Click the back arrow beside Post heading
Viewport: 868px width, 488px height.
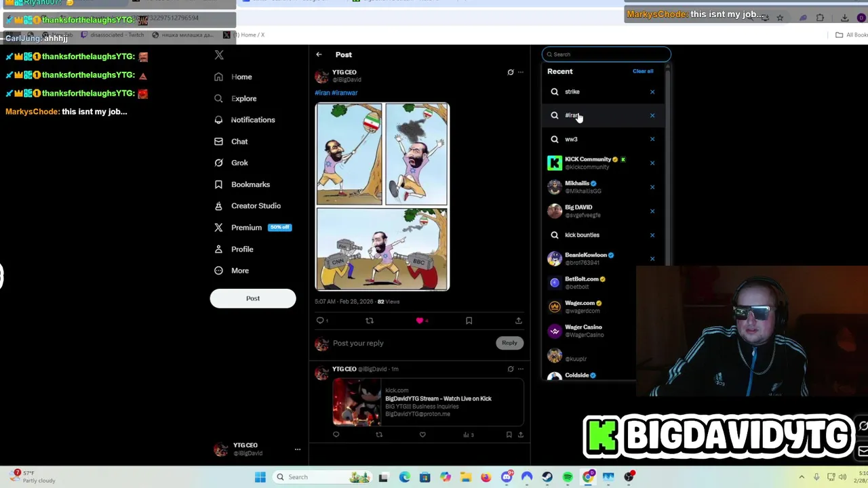coord(319,55)
